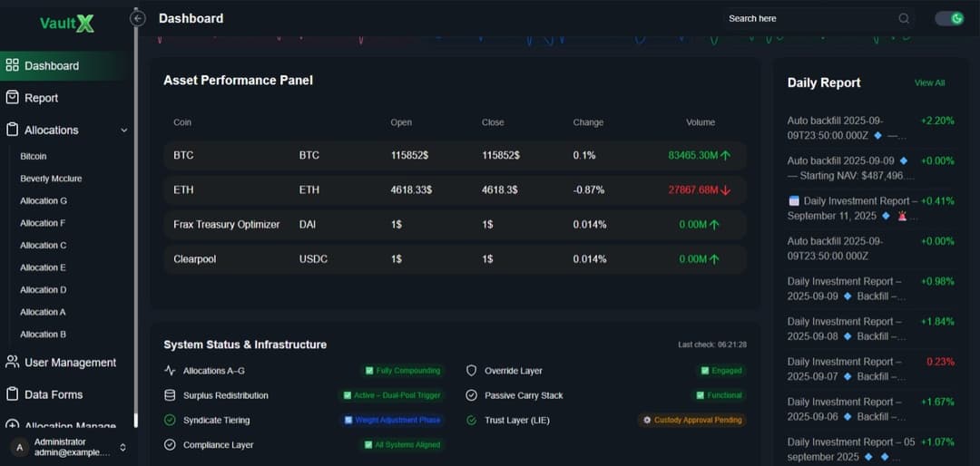Click the Engaged status badge
This screenshot has height=466, width=980.
[721, 371]
